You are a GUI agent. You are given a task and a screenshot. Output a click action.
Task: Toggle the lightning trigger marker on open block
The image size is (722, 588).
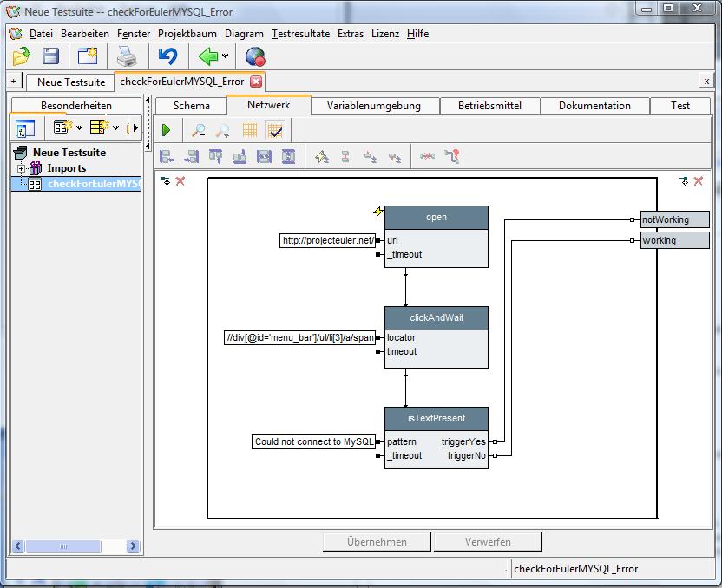click(377, 212)
